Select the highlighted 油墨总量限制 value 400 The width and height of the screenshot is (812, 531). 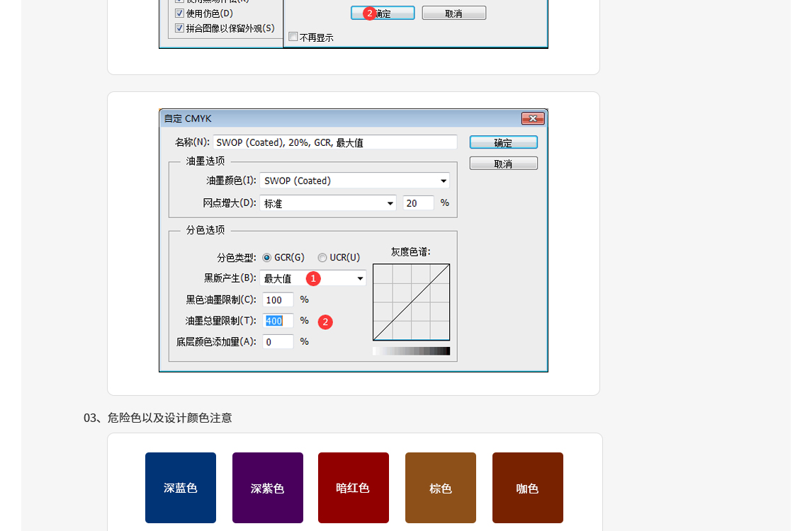coord(278,321)
